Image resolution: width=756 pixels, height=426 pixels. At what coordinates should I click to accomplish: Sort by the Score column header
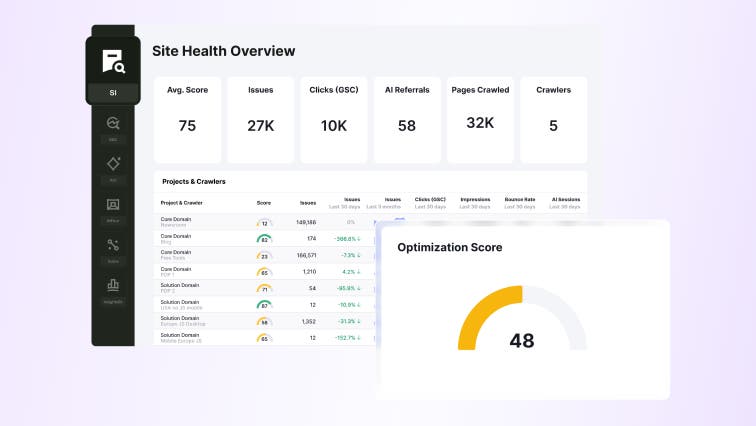[x=264, y=203]
